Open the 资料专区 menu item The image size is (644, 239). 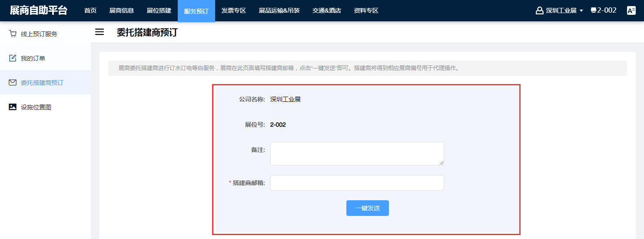coord(366,10)
